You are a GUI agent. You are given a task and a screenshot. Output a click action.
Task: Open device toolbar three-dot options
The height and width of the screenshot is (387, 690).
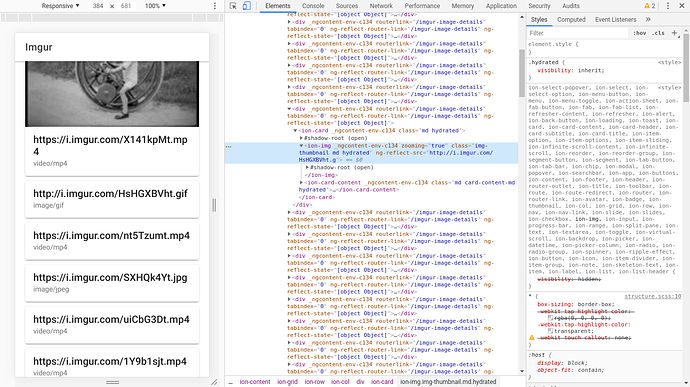coord(215,6)
